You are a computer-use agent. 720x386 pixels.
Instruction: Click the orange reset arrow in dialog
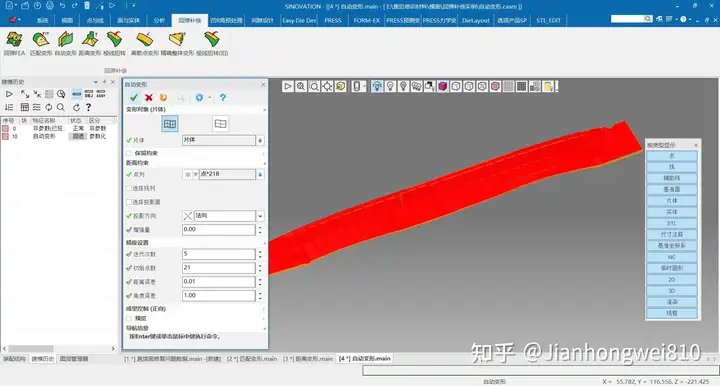click(x=163, y=97)
